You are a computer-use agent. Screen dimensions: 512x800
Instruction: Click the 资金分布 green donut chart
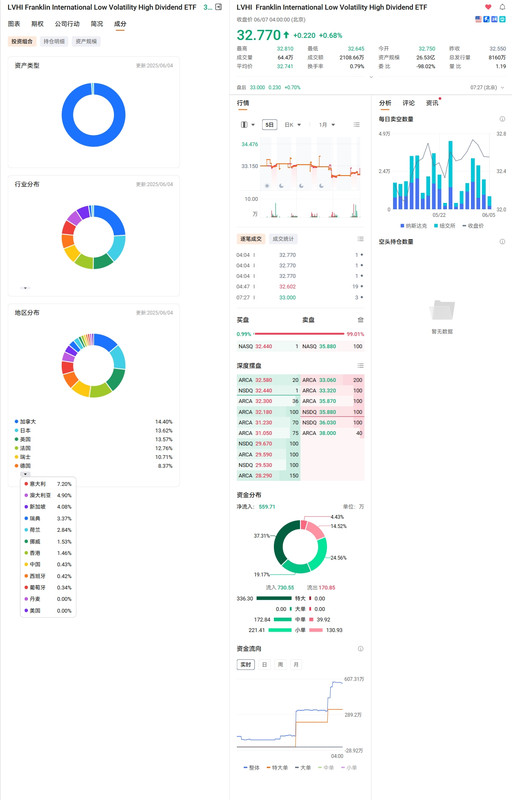point(300,546)
